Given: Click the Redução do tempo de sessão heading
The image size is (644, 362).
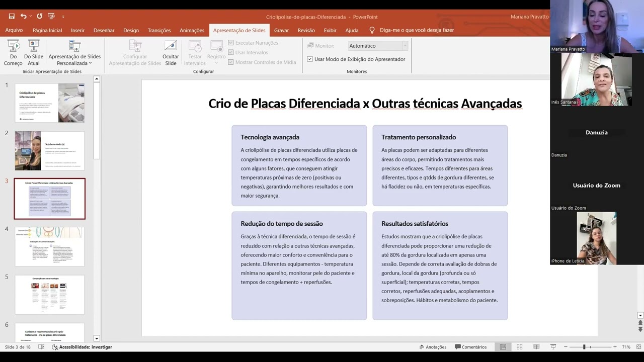Looking at the screenshot, I should (x=282, y=224).
